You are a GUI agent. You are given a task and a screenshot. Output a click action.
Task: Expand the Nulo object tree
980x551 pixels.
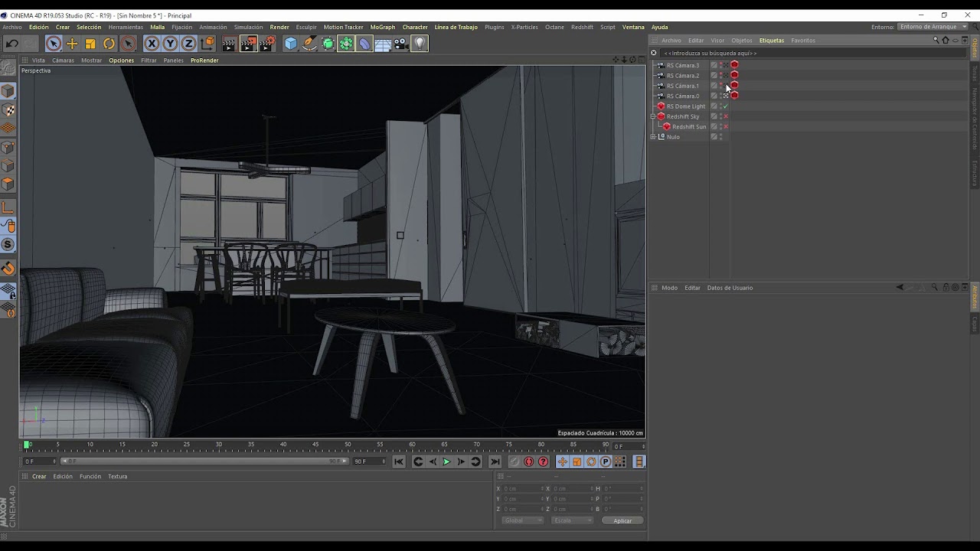tap(653, 137)
